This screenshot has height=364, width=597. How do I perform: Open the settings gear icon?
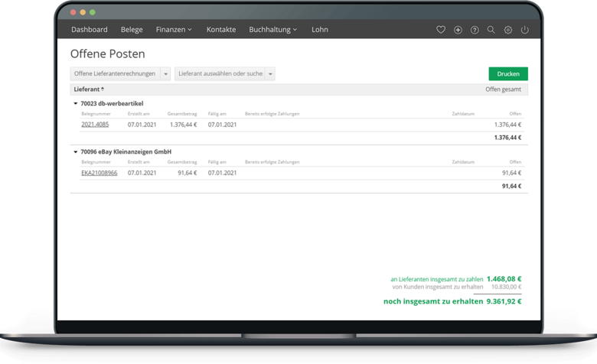click(x=508, y=30)
